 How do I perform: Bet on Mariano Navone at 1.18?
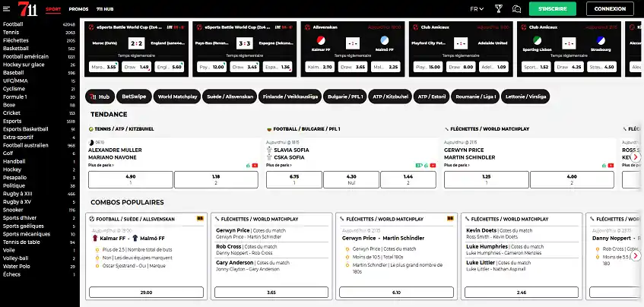click(x=216, y=180)
